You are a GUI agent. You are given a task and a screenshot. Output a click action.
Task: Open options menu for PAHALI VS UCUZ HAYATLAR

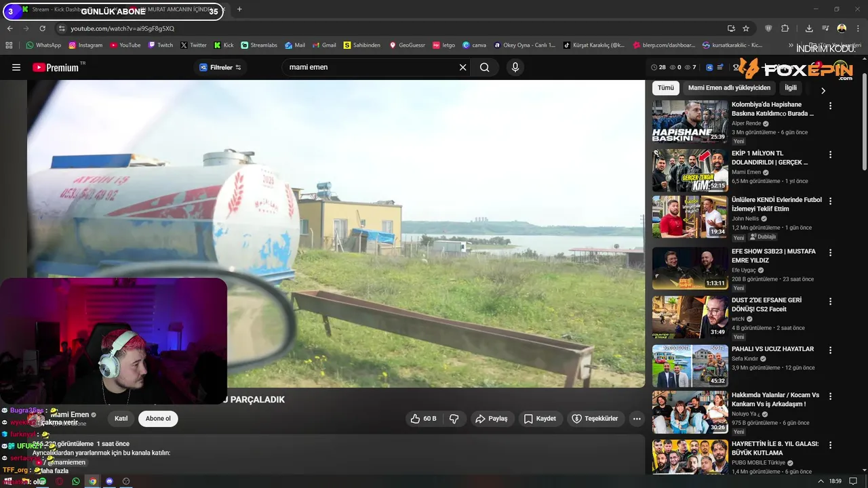pos(830,350)
